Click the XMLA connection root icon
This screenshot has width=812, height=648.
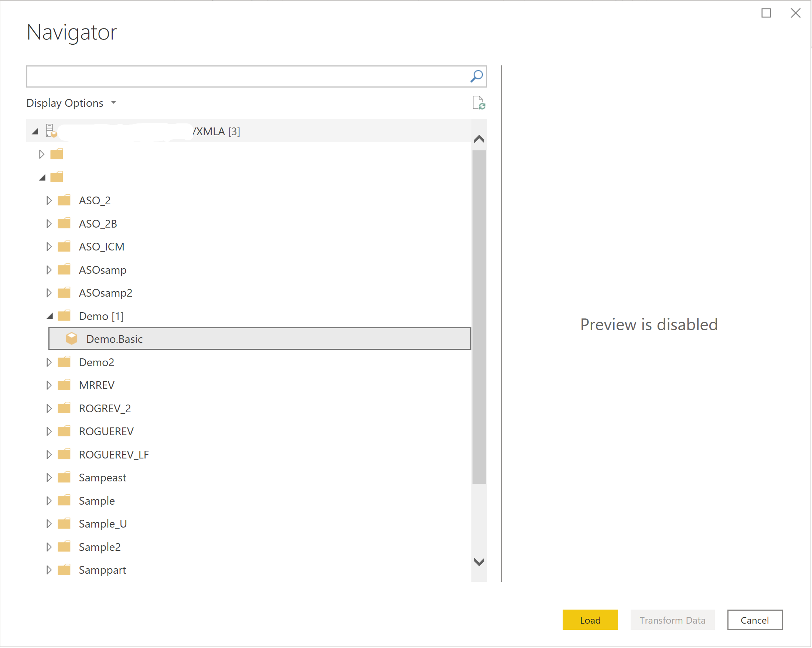point(52,130)
